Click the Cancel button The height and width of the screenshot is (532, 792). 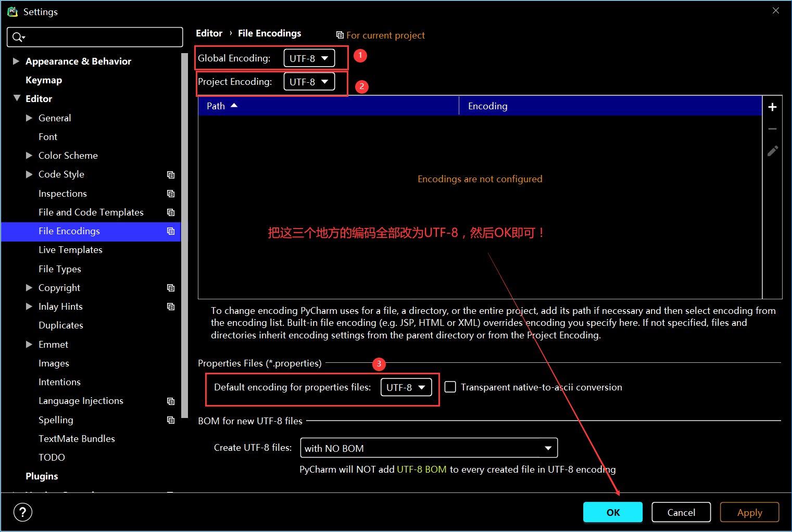[x=681, y=512]
